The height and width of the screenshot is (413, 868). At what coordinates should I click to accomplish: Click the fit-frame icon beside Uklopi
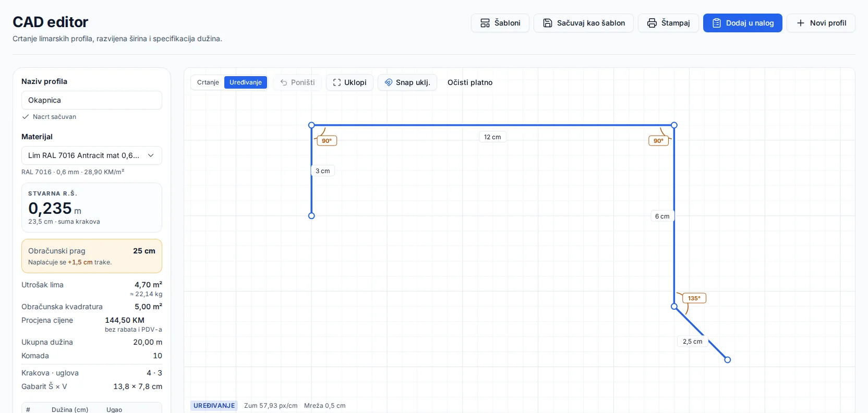[337, 82]
